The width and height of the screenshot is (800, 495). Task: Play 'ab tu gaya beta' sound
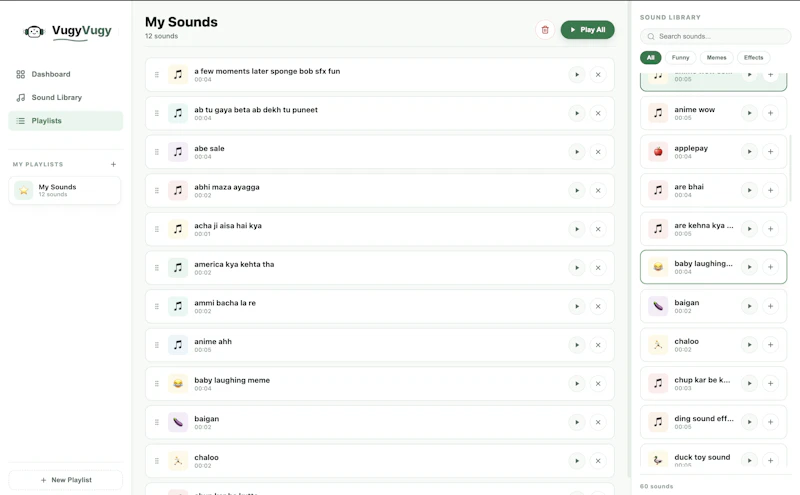pos(577,113)
